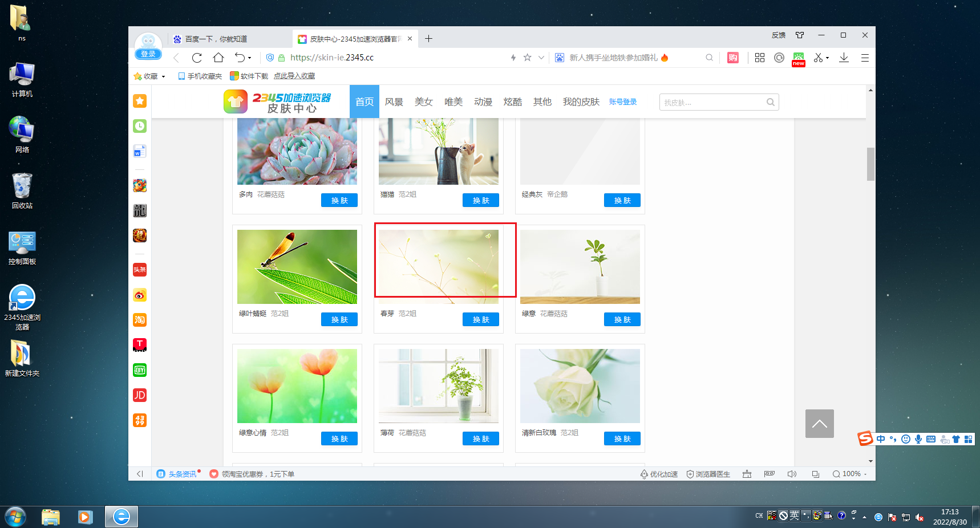Viewport: 980px width, 528px height.
Task: Open the red shopping icon in toolbar
Action: click(733, 58)
